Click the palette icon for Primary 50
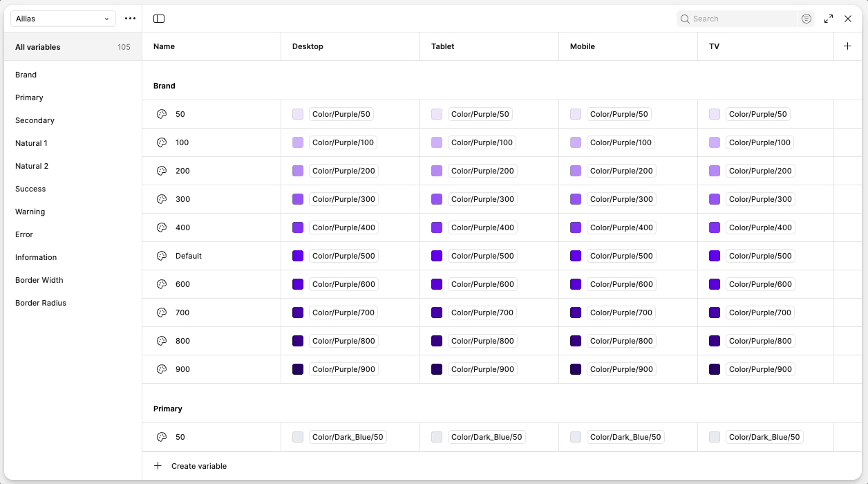 162,437
